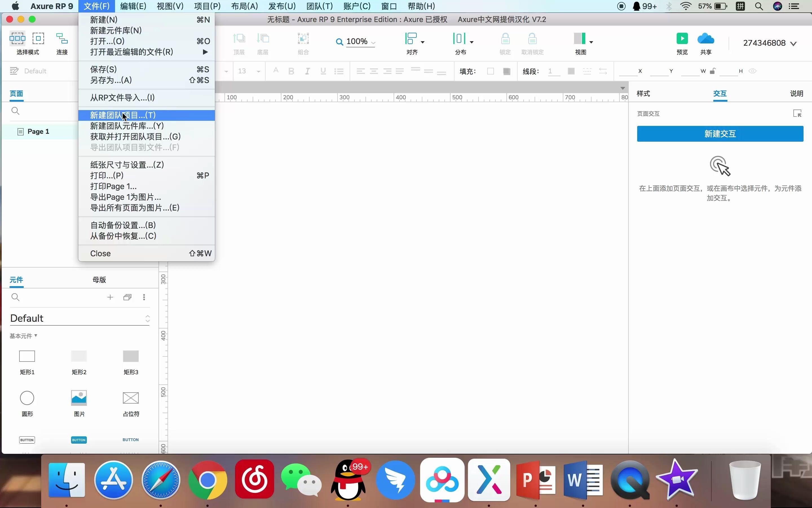Click the Default style manager icon
Screen dimensions: 812x508
[x=14, y=71]
